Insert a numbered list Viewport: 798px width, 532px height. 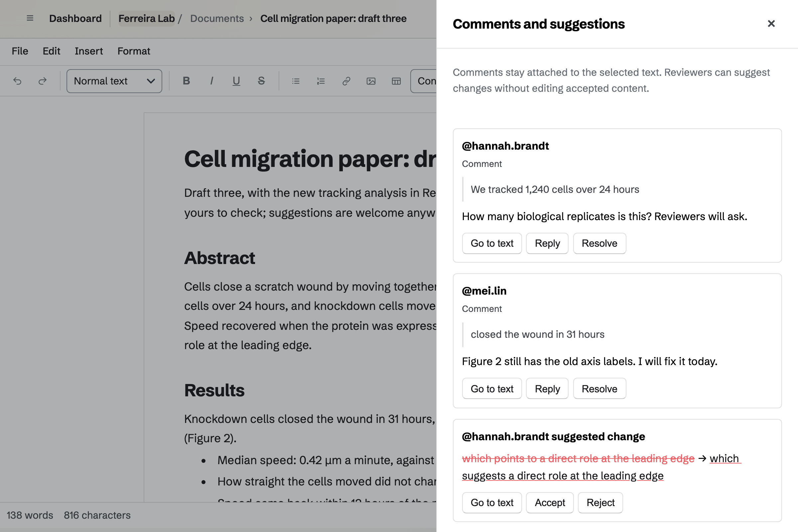(x=321, y=81)
